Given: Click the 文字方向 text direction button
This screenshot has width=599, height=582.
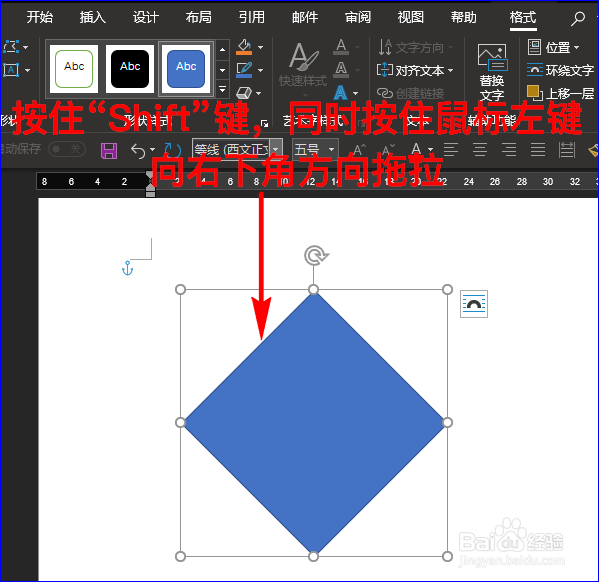Looking at the screenshot, I should pos(415,47).
